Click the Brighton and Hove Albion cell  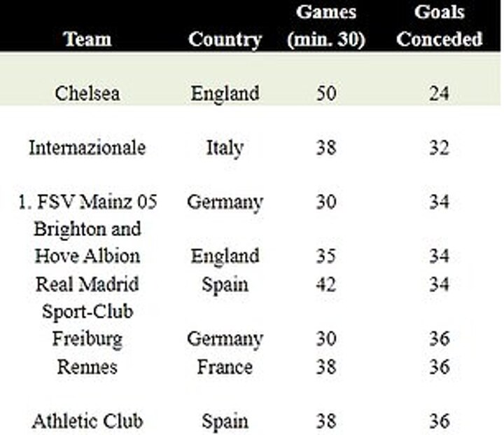tap(87, 242)
